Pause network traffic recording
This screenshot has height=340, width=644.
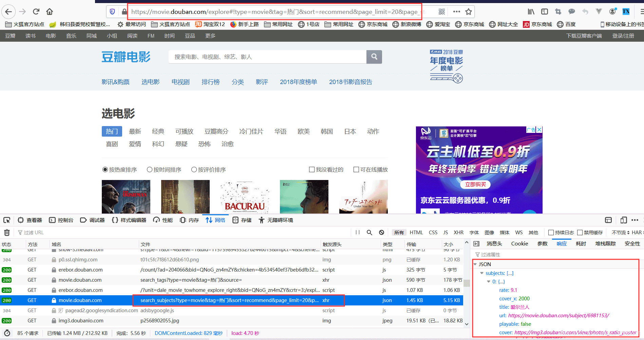(357, 232)
